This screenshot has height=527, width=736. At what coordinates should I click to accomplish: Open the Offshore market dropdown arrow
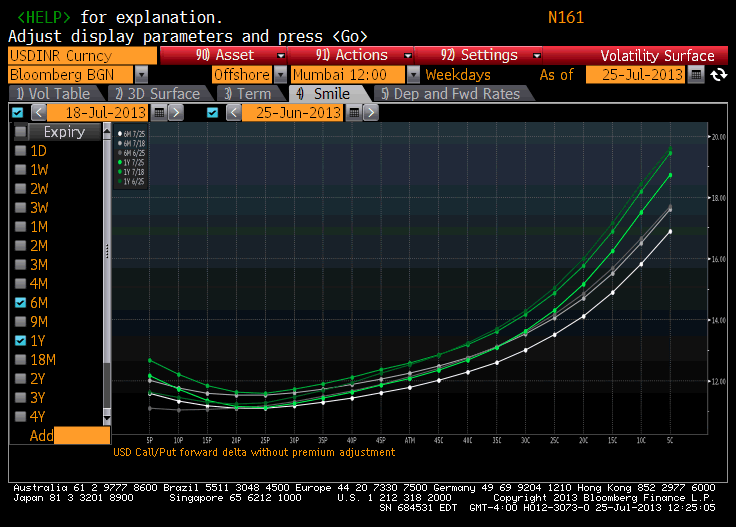pos(280,75)
